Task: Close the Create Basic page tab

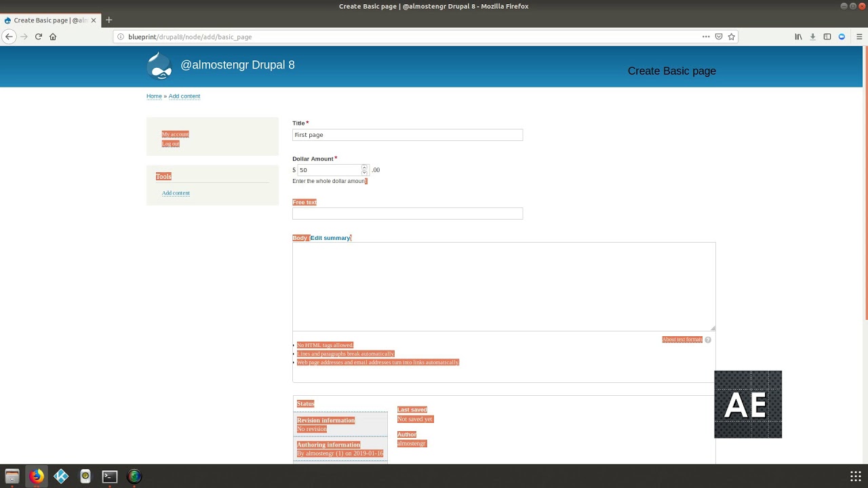Action: [x=94, y=20]
